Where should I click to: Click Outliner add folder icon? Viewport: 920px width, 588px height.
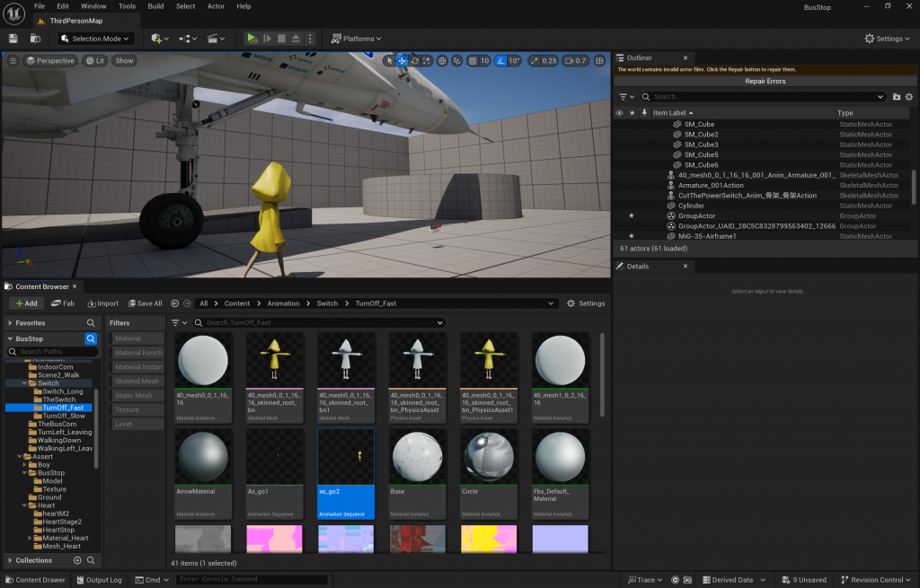tap(897, 97)
